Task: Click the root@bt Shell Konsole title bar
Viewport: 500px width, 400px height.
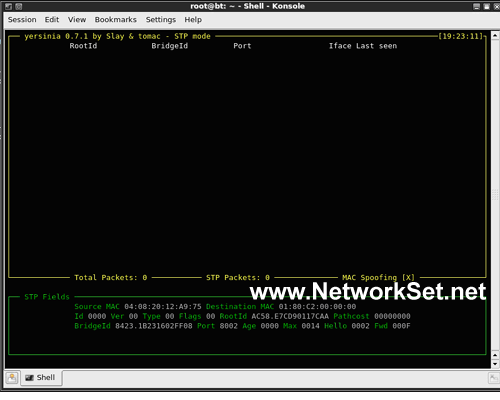Action: click(x=247, y=6)
